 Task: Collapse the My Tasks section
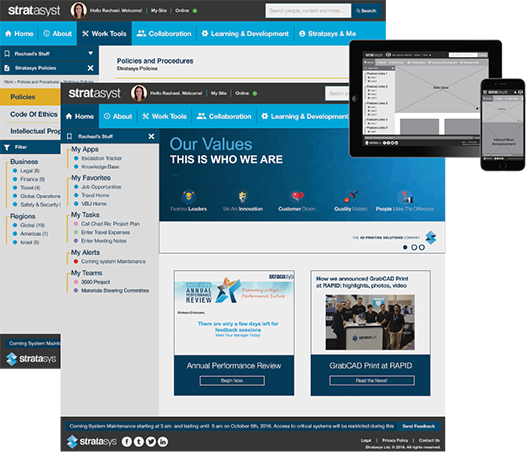coord(85,215)
